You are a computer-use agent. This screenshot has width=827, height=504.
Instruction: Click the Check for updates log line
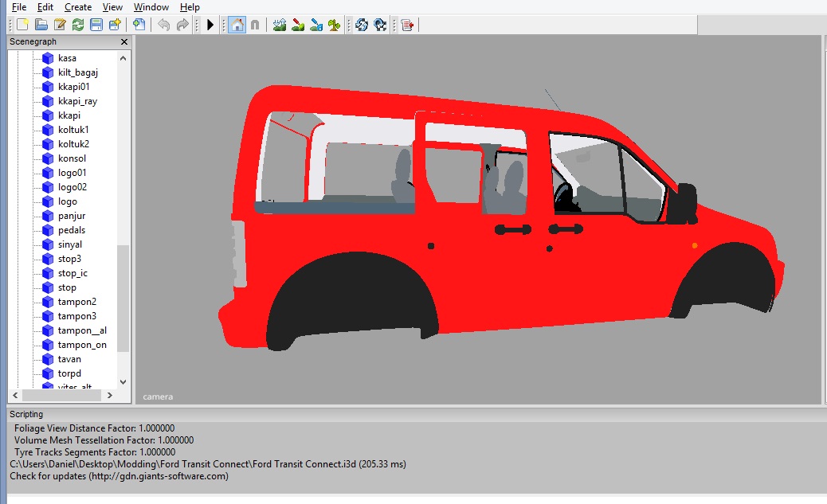[120, 476]
